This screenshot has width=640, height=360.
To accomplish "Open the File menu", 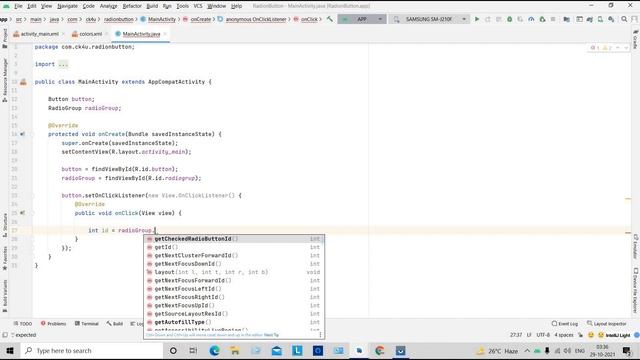I will point(18,6).
